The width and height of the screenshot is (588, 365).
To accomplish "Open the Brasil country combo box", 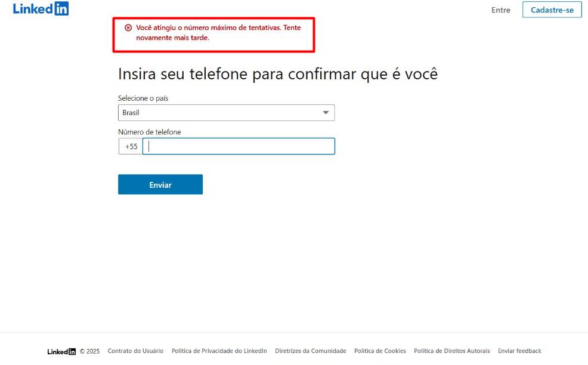I will click(226, 113).
